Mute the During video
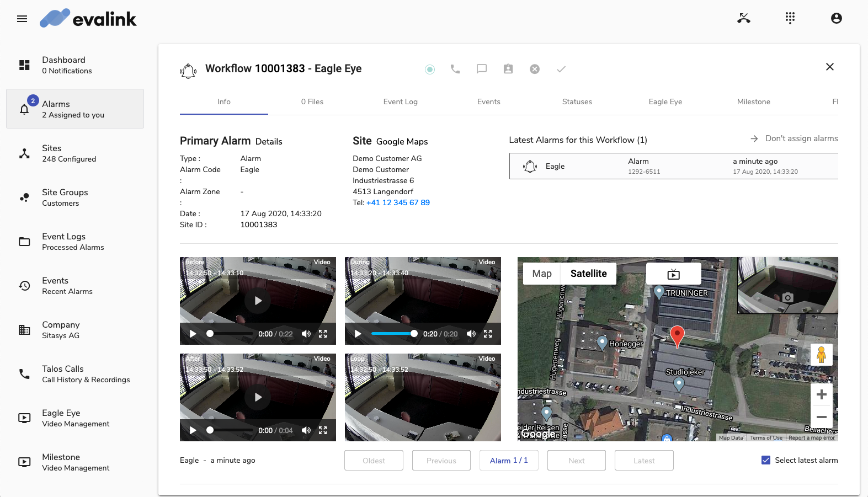 pyautogui.click(x=471, y=334)
